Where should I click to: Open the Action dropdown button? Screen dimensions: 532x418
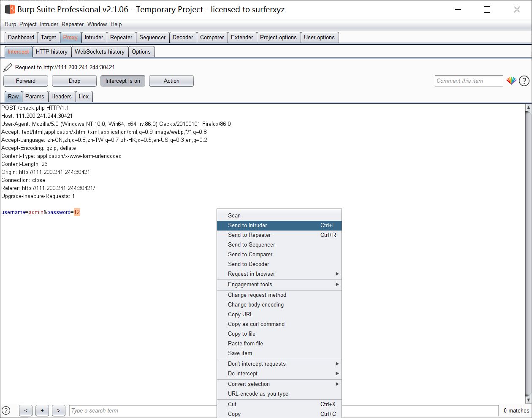pos(171,81)
